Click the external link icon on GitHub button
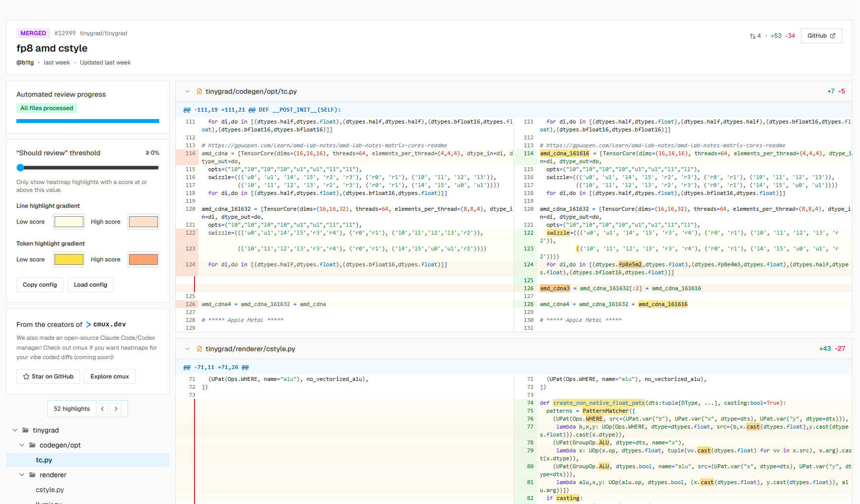This screenshot has width=860, height=504. tap(833, 36)
